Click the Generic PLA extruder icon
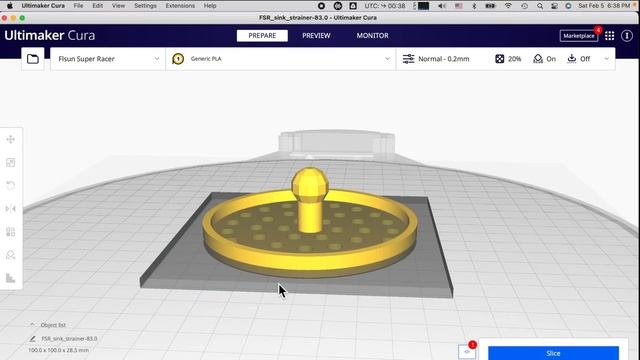The width and height of the screenshot is (640, 360). [x=178, y=59]
